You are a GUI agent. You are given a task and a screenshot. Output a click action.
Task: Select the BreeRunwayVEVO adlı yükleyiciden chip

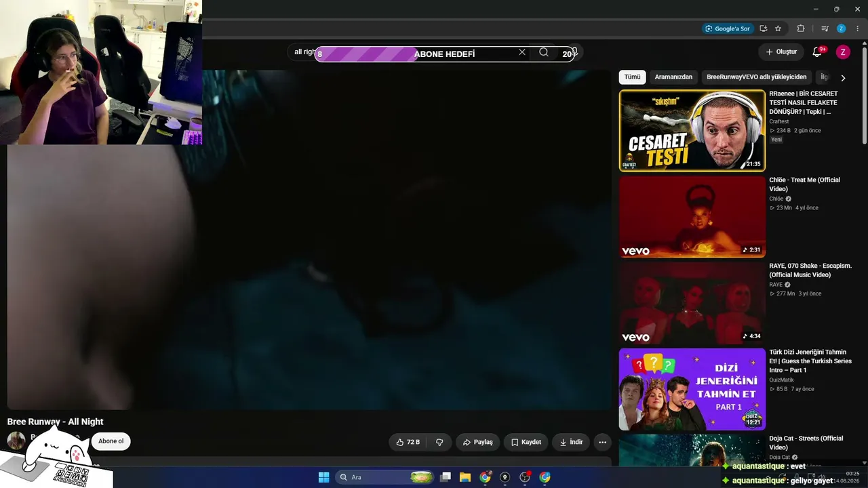coord(757,77)
